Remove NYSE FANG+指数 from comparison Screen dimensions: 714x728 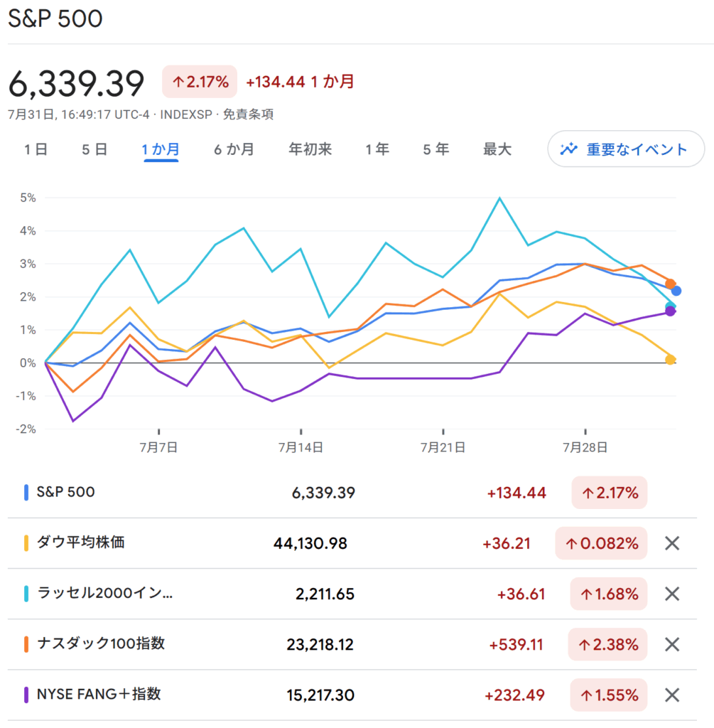tap(672, 695)
